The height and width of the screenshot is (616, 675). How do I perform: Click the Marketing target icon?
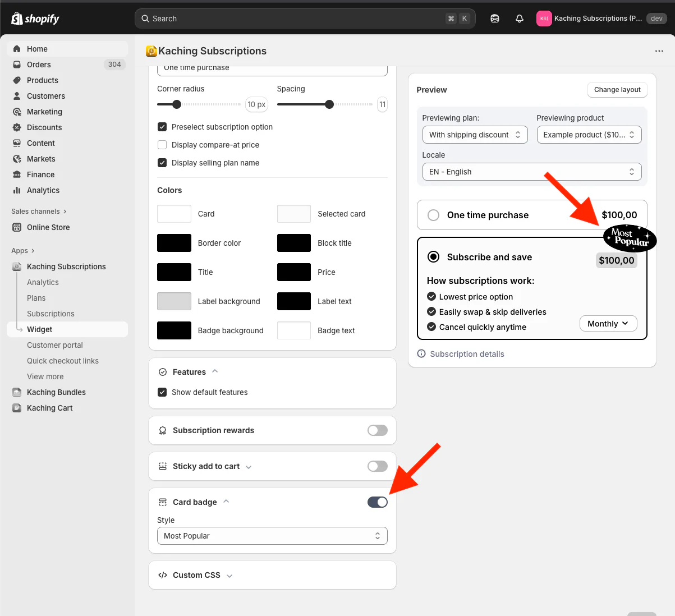point(17,112)
